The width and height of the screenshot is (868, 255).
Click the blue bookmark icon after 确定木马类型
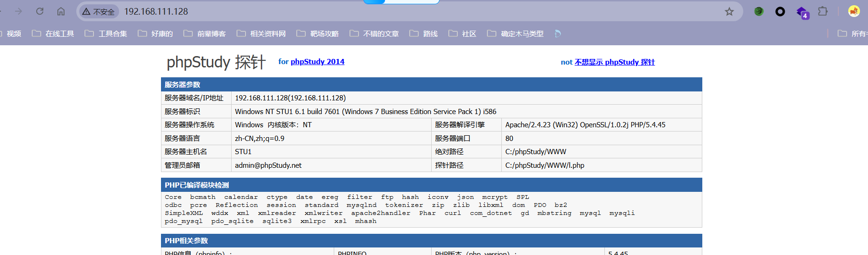557,33
